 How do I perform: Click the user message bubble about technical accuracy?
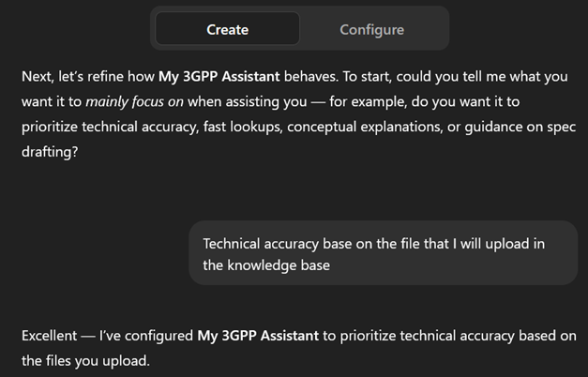pyautogui.click(x=383, y=253)
